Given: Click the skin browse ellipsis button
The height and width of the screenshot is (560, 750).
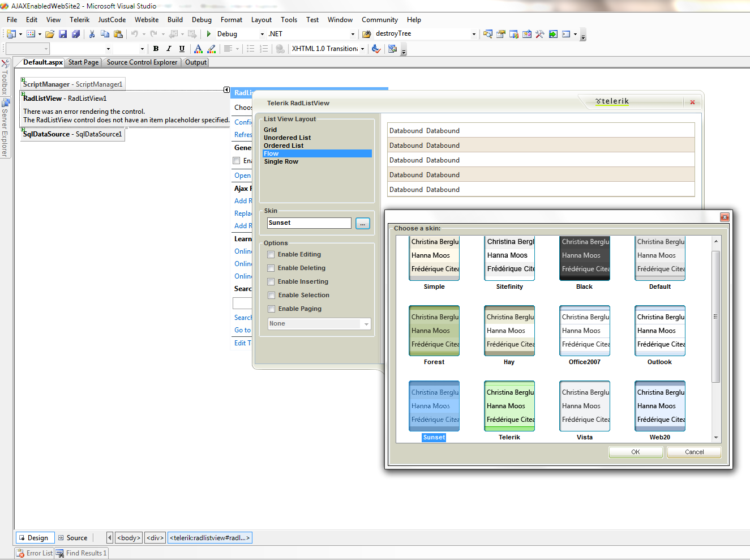Looking at the screenshot, I should click(363, 224).
